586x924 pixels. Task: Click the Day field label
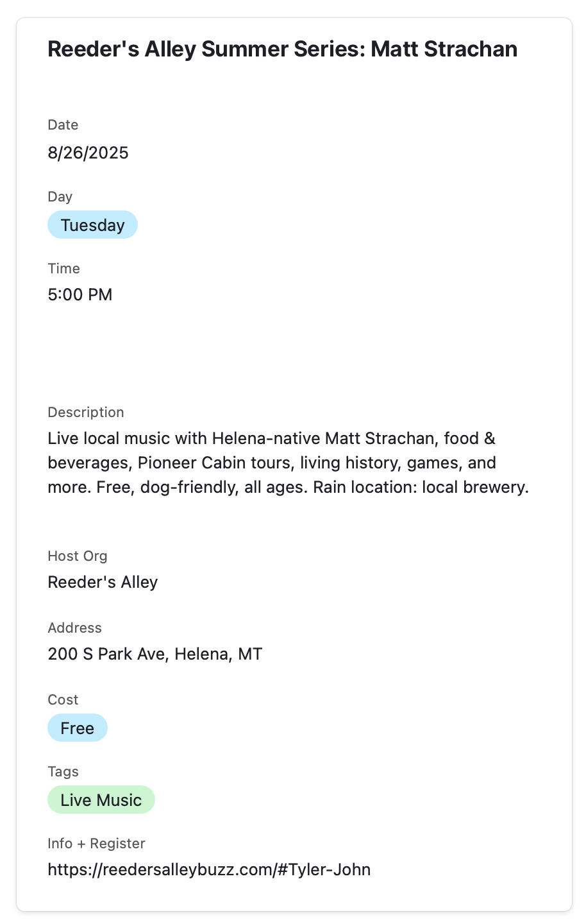pos(60,197)
